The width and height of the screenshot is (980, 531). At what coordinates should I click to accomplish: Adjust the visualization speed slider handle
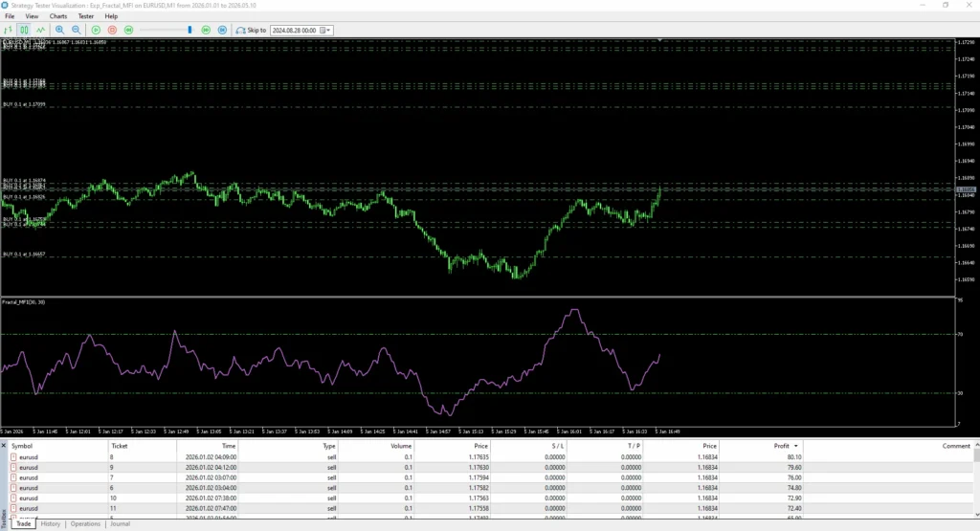click(x=189, y=30)
